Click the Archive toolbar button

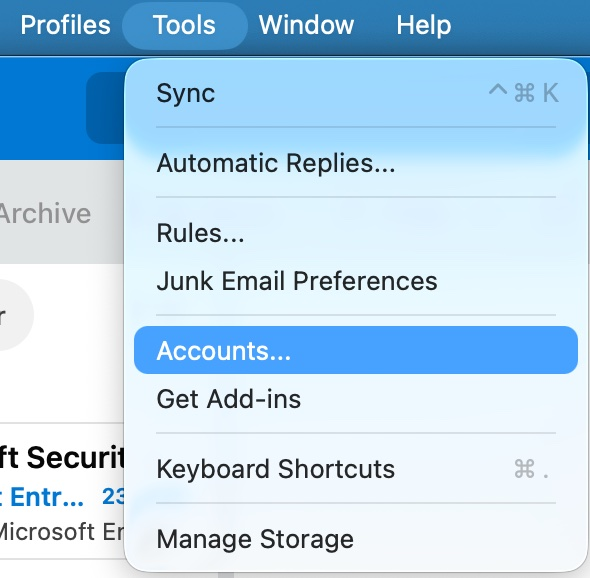tap(45, 213)
